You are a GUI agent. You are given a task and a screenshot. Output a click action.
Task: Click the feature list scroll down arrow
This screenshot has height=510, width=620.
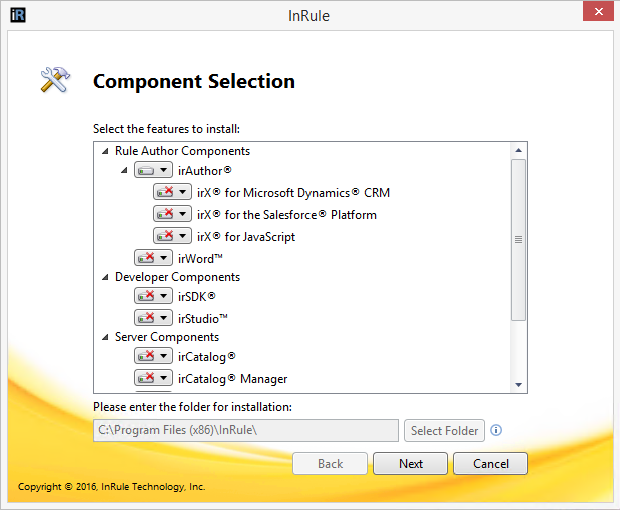point(518,385)
